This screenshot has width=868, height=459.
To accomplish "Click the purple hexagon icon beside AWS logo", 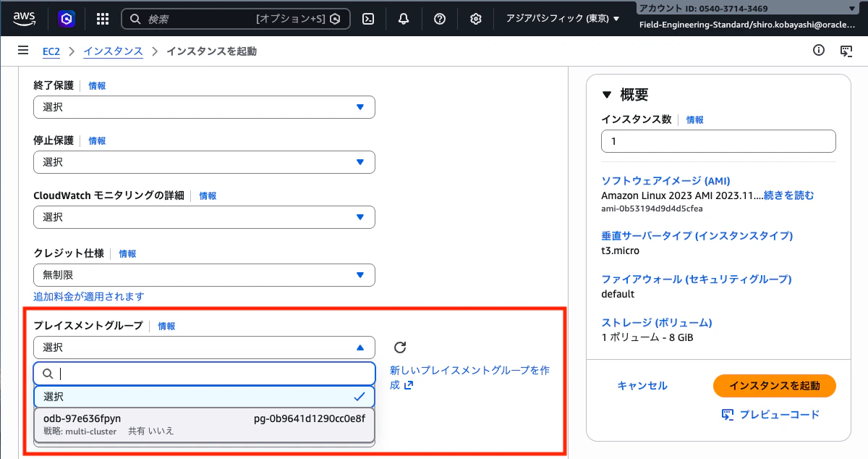I will coord(67,19).
